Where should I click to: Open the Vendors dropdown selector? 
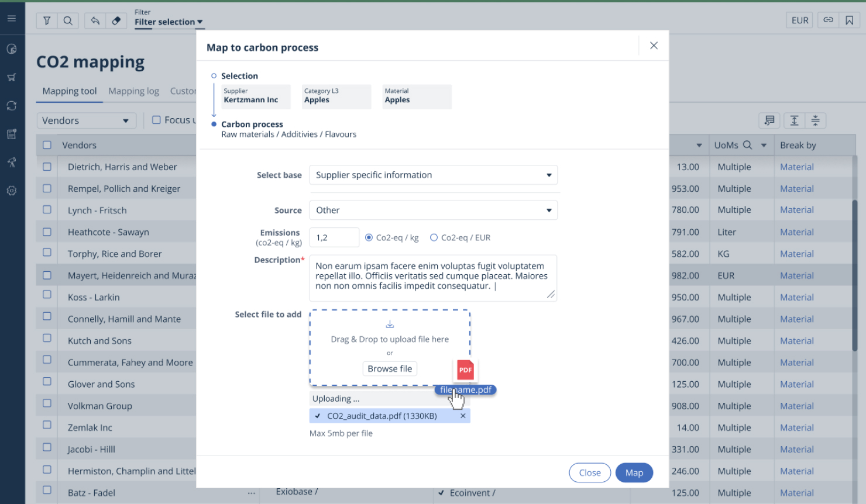coord(85,120)
